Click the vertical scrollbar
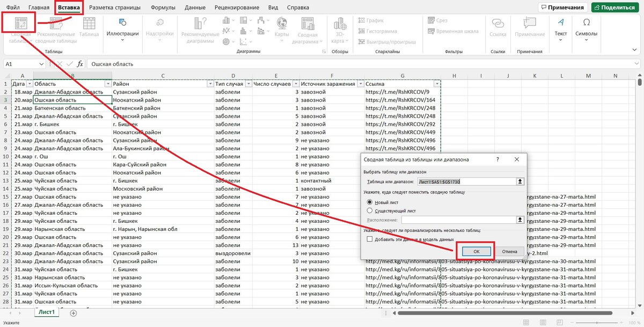This screenshot has width=644, height=327. (640, 82)
